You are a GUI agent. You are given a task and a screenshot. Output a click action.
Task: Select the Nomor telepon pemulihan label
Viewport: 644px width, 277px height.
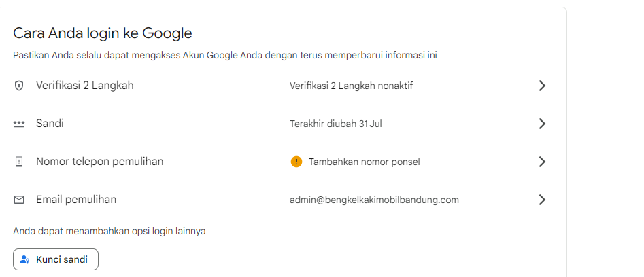100,162
